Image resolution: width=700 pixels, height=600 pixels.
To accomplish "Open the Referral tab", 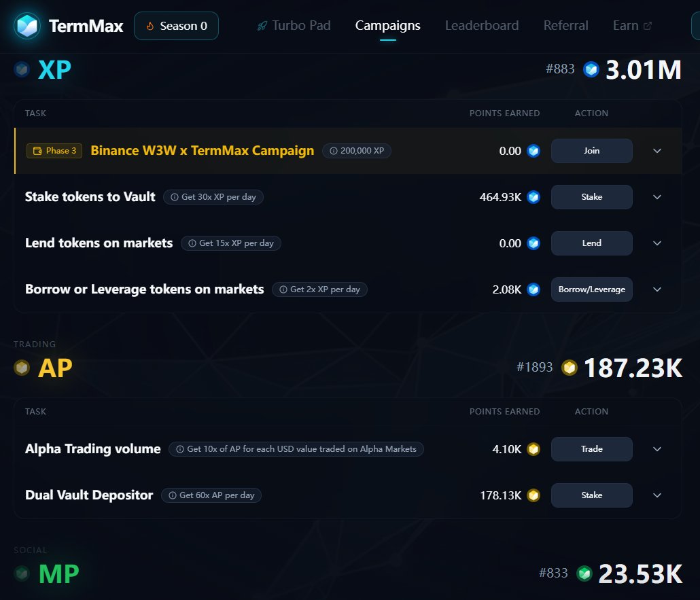I will coord(565,26).
